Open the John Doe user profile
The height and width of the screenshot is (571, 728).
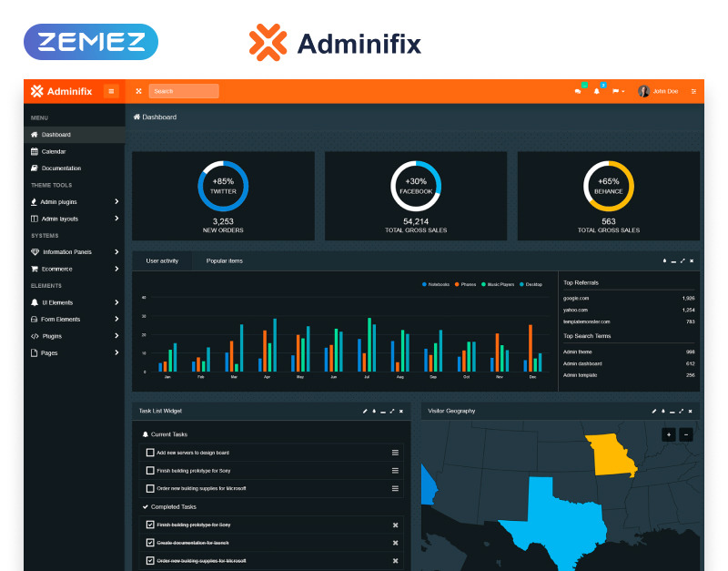[x=659, y=91]
